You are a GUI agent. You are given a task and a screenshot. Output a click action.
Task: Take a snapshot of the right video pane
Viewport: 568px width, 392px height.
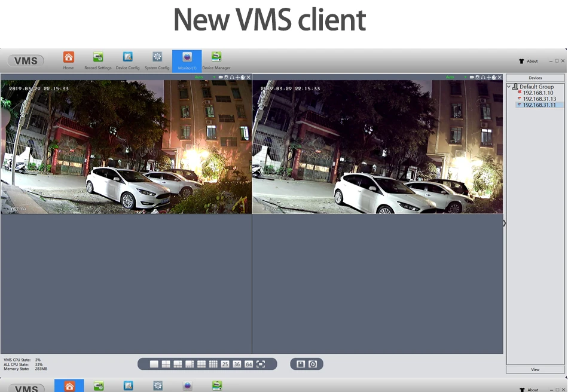478,77
